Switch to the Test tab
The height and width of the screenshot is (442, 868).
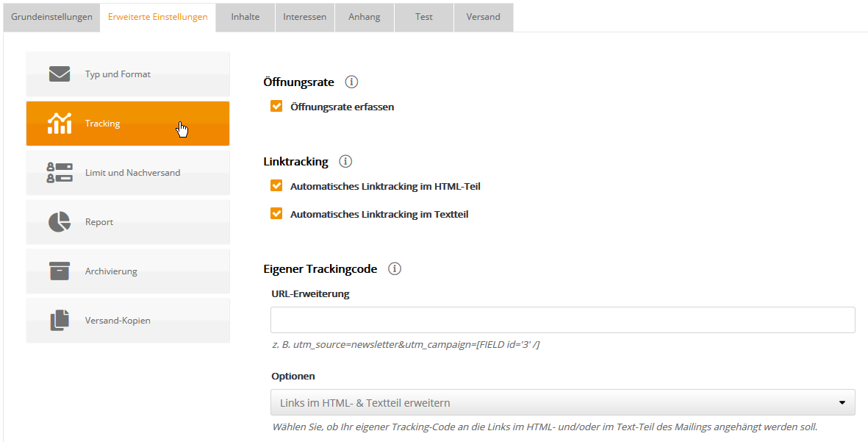[423, 17]
